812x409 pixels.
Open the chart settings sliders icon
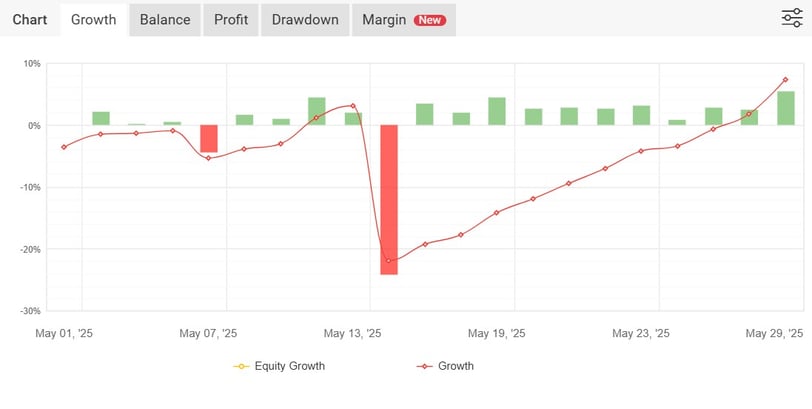pos(792,18)
